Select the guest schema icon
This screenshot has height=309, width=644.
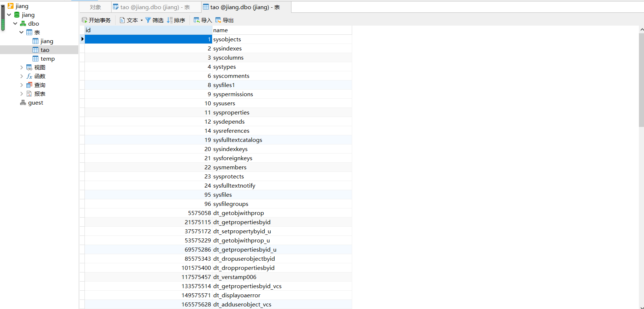[23, 103]
